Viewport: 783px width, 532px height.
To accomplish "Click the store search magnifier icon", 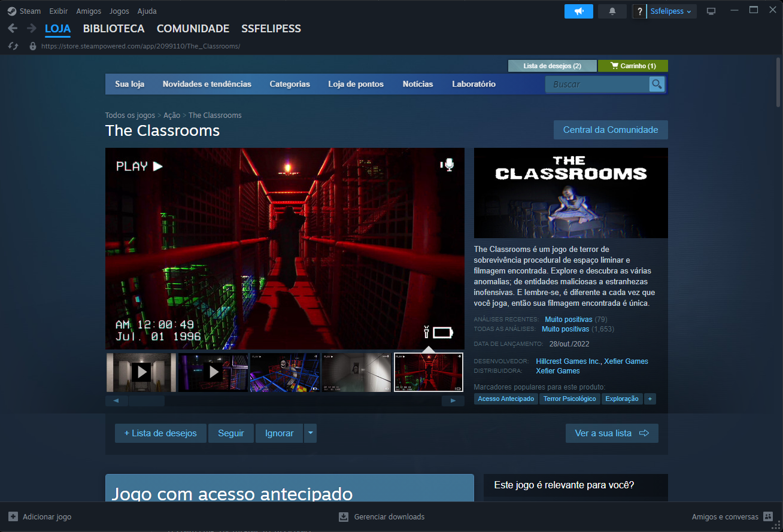I will [x=657, y=84].
